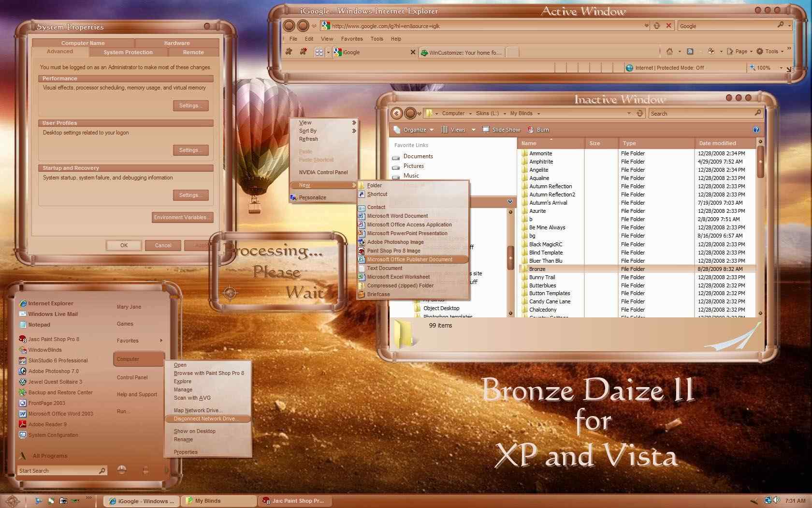Click the Add to Favorites icon
The image size is (812, 508).
(304, 52)
